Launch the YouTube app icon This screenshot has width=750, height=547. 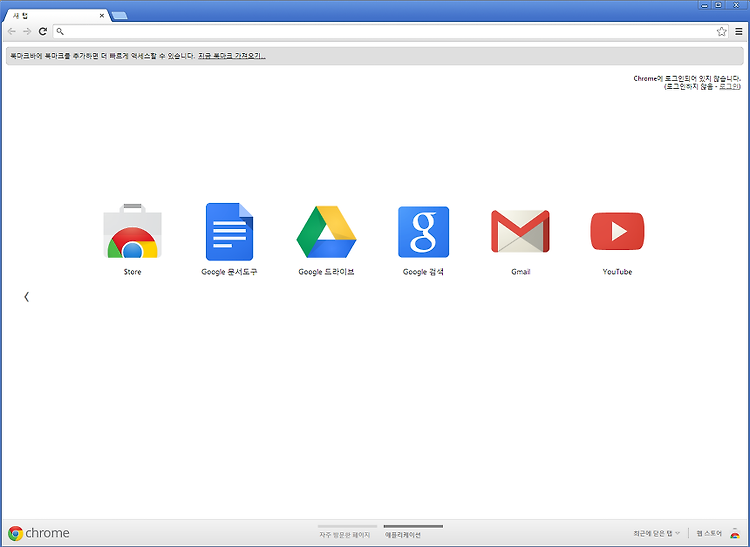click(618, 231)
